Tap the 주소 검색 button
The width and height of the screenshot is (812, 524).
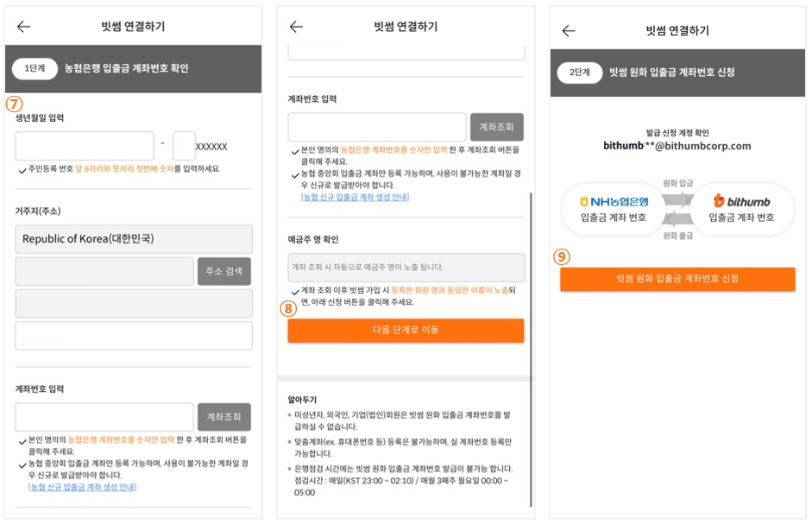224,271
